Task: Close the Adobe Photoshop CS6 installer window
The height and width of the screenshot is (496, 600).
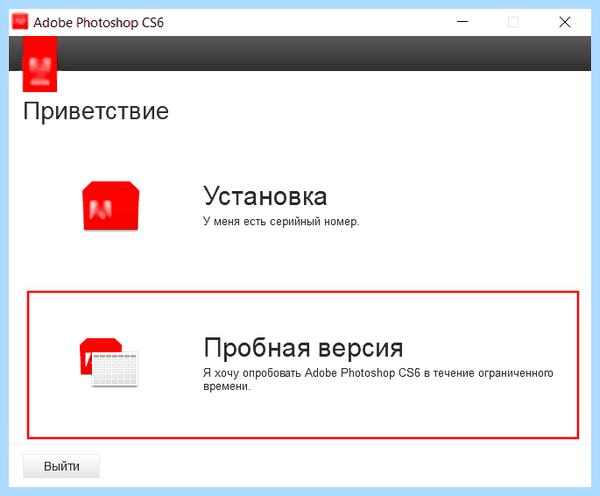Action: coord(565,22)
